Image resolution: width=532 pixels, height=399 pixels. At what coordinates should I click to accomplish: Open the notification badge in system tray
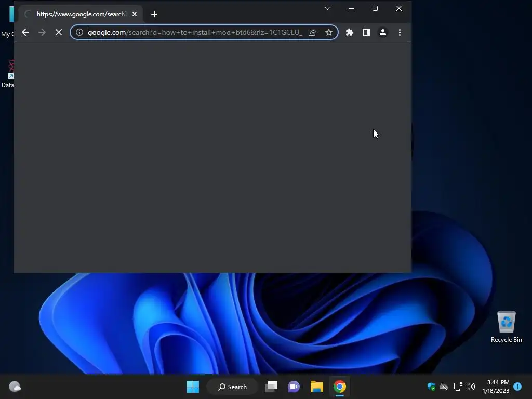coord(517,387)
